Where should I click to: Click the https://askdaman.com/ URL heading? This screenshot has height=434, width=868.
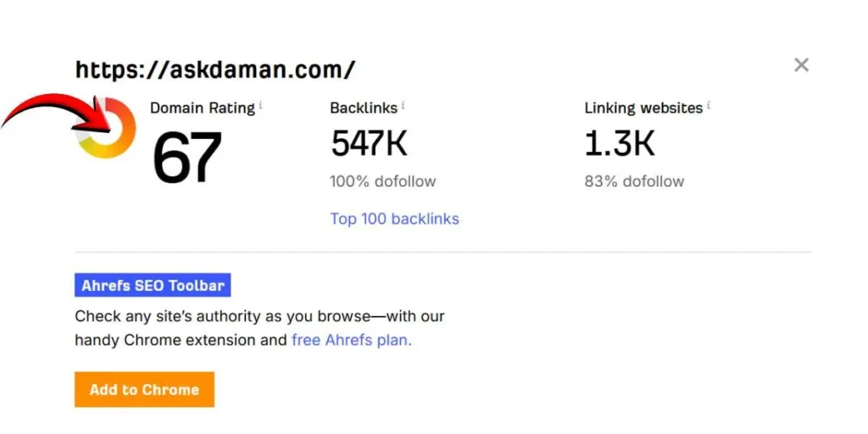tap(215, 70)
